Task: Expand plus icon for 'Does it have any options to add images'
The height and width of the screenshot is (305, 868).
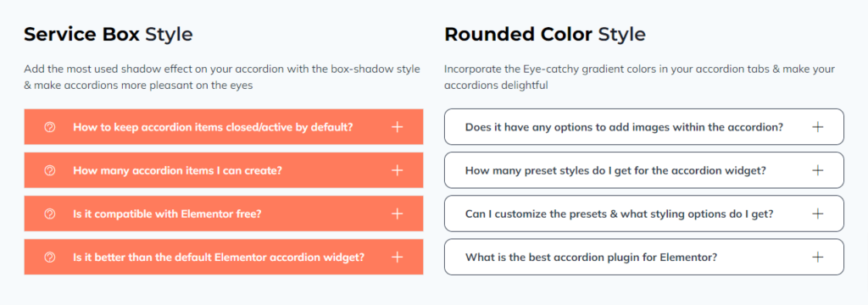Action: pyautogui.click(x=818, y=127)
